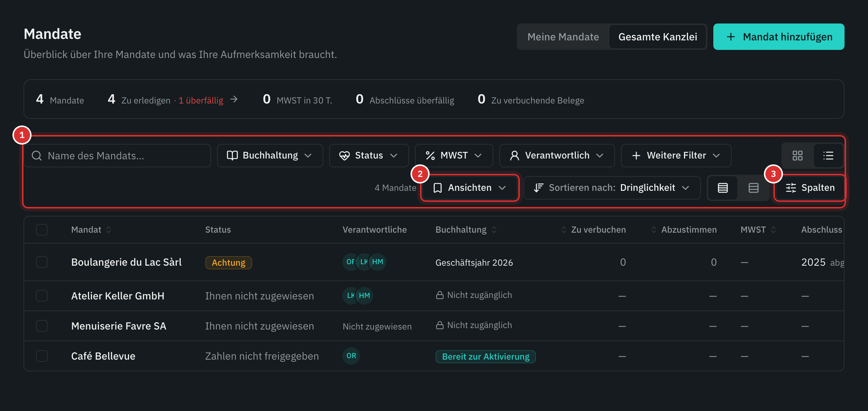Focus the 'Name des Mandats...' search field
Screen dimensions: 868x411
tap(117, 156)
